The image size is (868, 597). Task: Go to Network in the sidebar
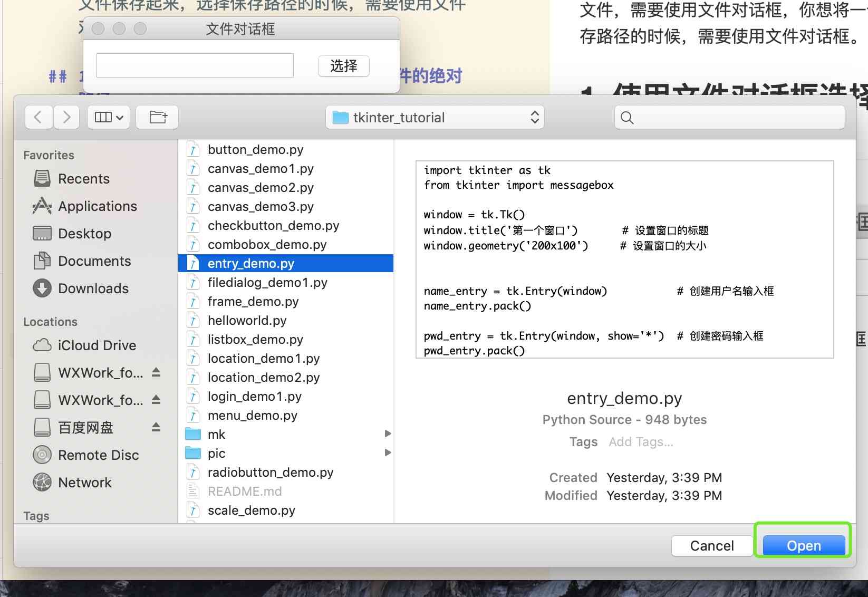tap(84, 483)
